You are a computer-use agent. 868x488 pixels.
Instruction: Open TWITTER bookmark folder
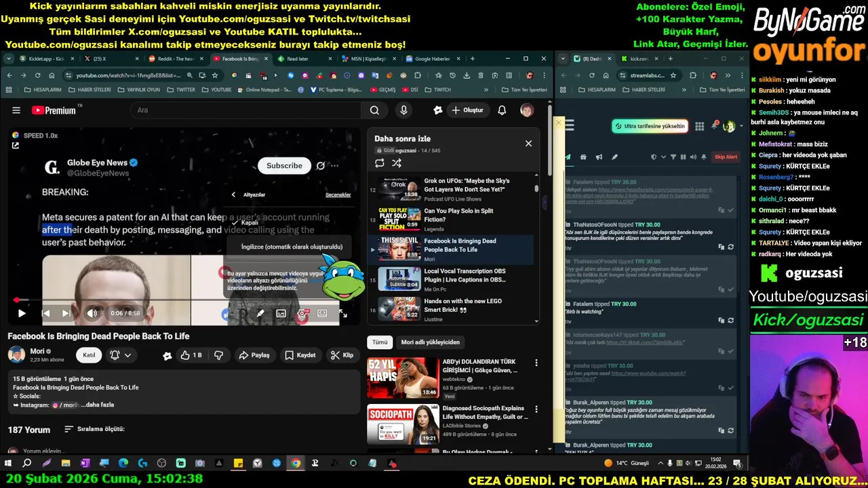(x=180, y=89)
